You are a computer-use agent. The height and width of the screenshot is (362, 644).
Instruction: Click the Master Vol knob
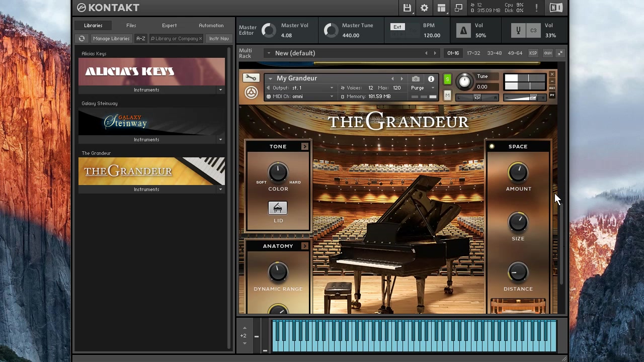coord(269,31)
